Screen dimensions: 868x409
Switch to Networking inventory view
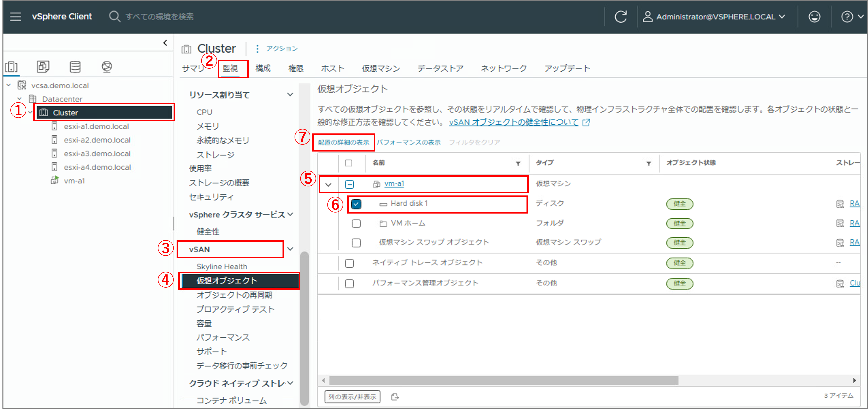107,67
